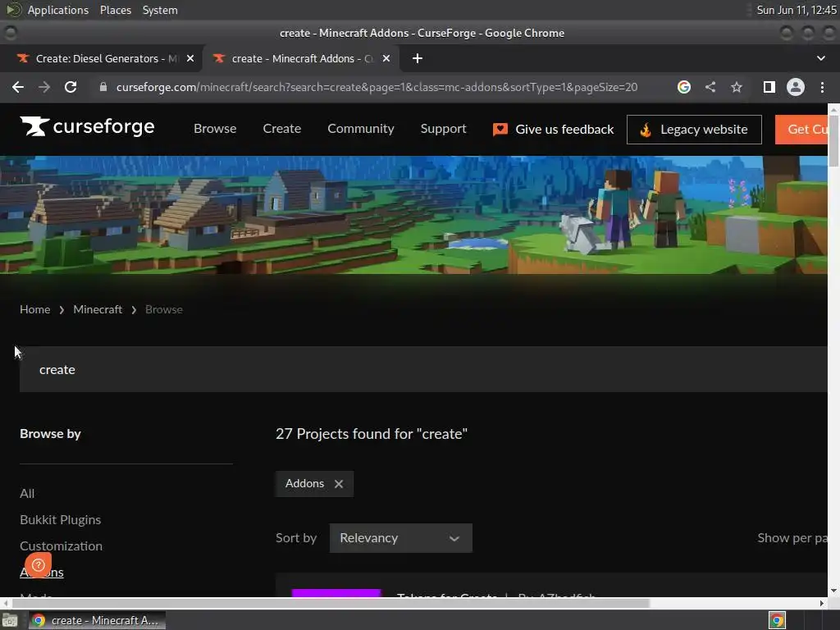Click the show desktop icon in taskbar
Image resolution: width=840 pixels, height=630 pixels.
(x=10, y=620)
